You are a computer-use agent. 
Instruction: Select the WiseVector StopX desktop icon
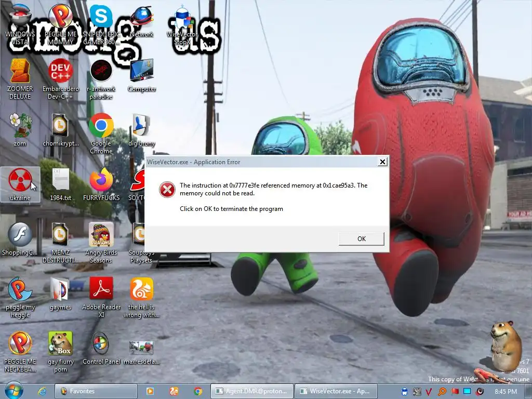click(x=182, y=25)
